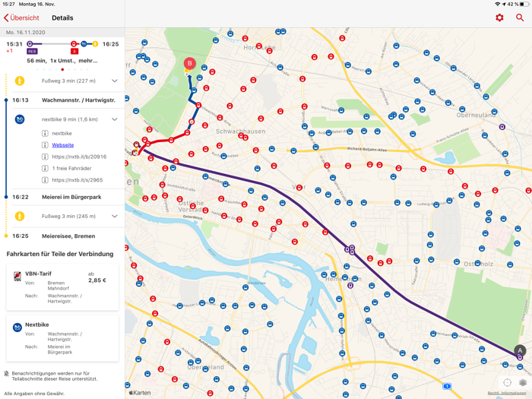Click info icon next to nextbike
The height and width of the screenshot is (399, 532).
coord(45,133)
